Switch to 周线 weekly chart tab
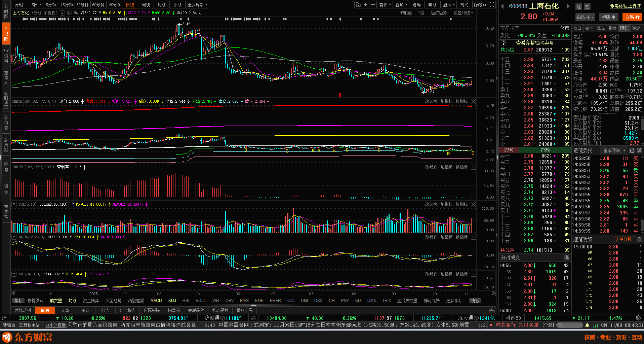644x344 pixels. click(x=146, y=5)
